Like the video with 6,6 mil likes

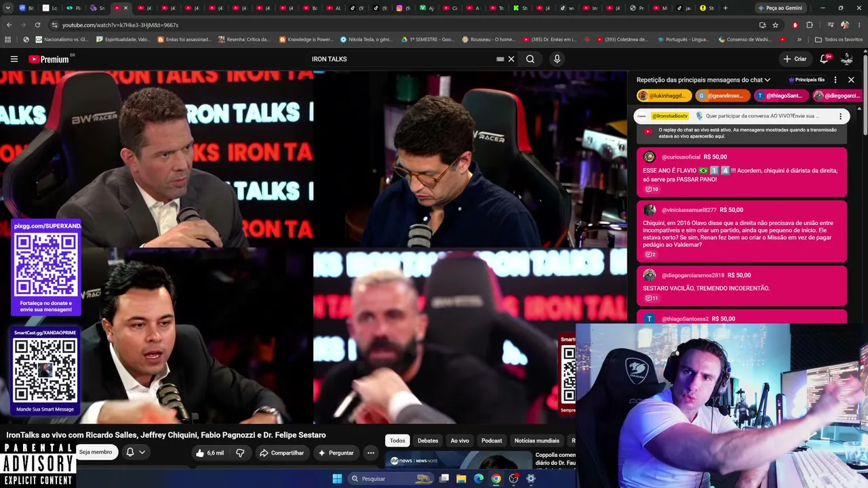tap(210, 453)
